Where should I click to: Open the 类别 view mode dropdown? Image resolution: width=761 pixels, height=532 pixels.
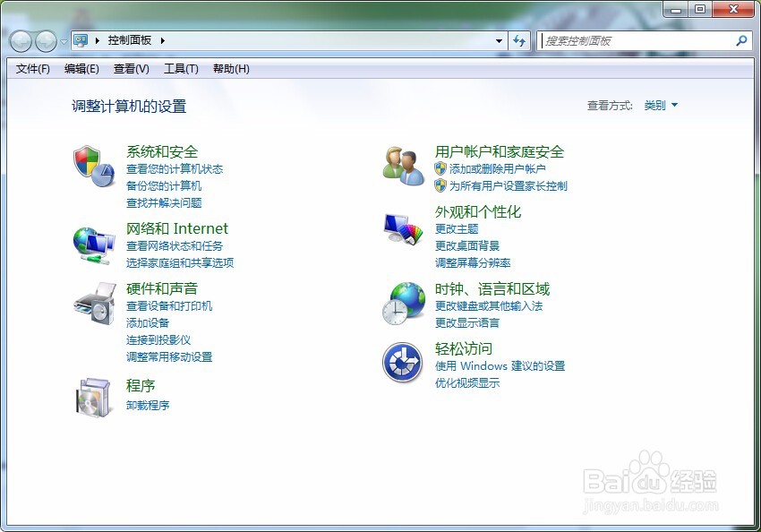tap(661, 105)
